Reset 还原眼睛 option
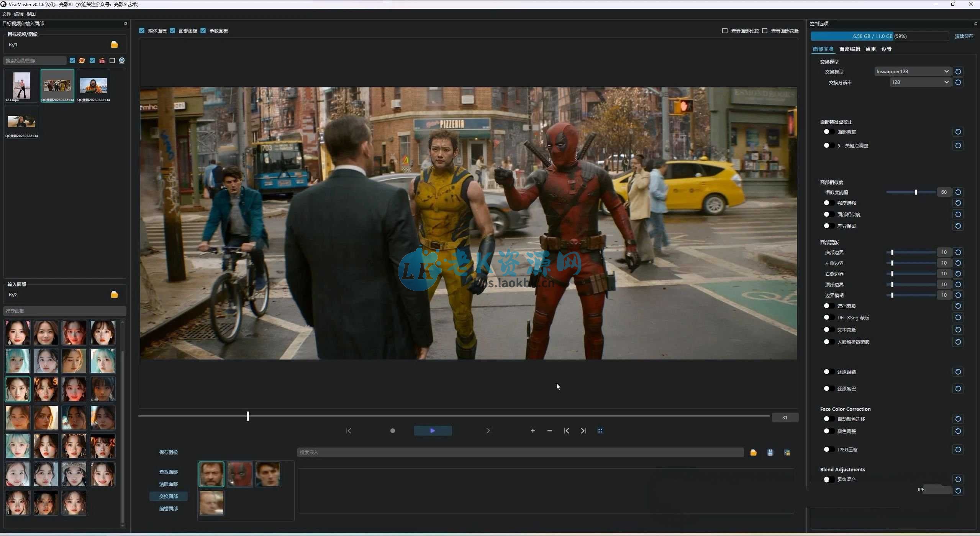The width and height of the screenshot is (980, 536). [958, 372]
